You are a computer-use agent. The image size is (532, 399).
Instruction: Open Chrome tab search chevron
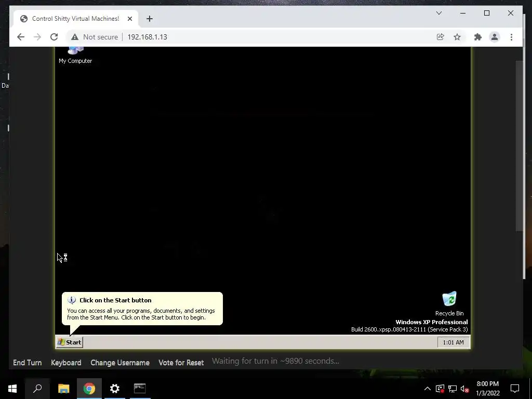pos(438,13)
